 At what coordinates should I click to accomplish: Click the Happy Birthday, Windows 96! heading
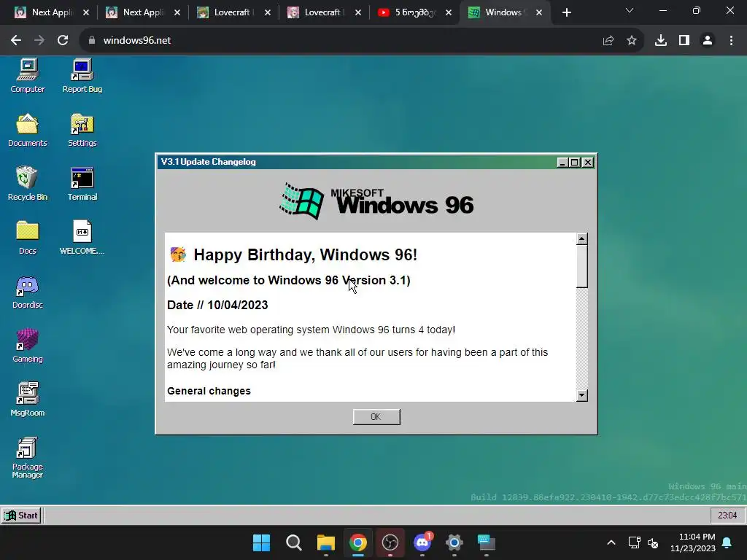point(306,254)
